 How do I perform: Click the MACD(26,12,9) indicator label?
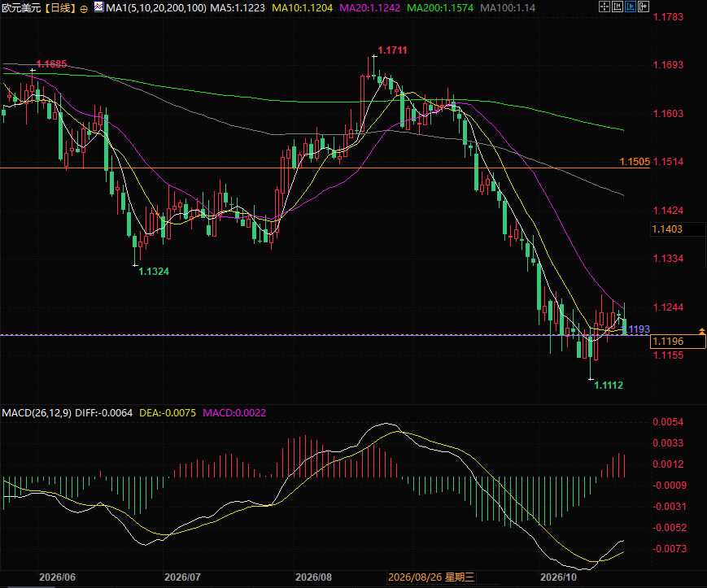click(37, 412)
